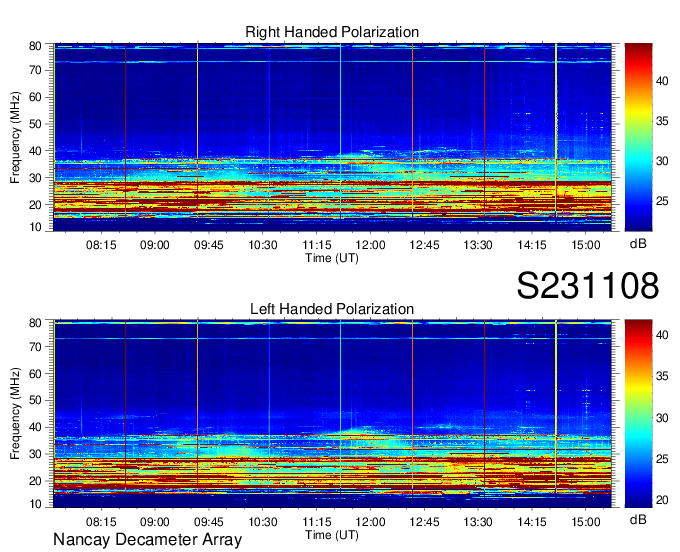Click the 'dB' unit under Right Handed colorbar
The width and height of the screenshot is (680, 552).
pos(638,244)
